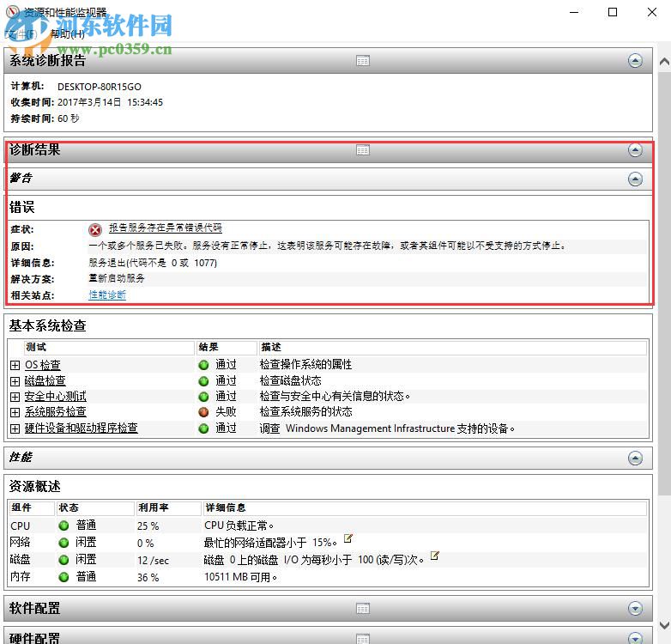671x644 pixels.
Task: Select the 重新启动服务 solution text
Action: 117,278
